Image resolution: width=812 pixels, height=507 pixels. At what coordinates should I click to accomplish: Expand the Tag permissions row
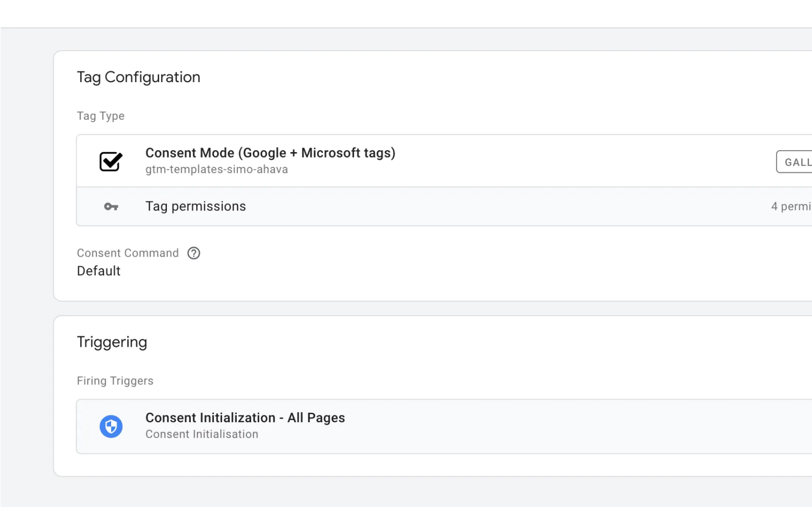point(444,206)
